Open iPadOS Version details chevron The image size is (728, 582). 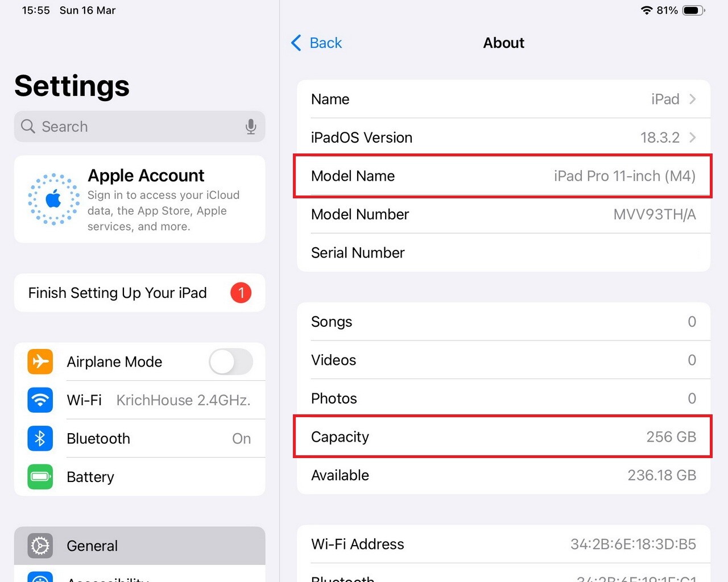tap(693, 138)
